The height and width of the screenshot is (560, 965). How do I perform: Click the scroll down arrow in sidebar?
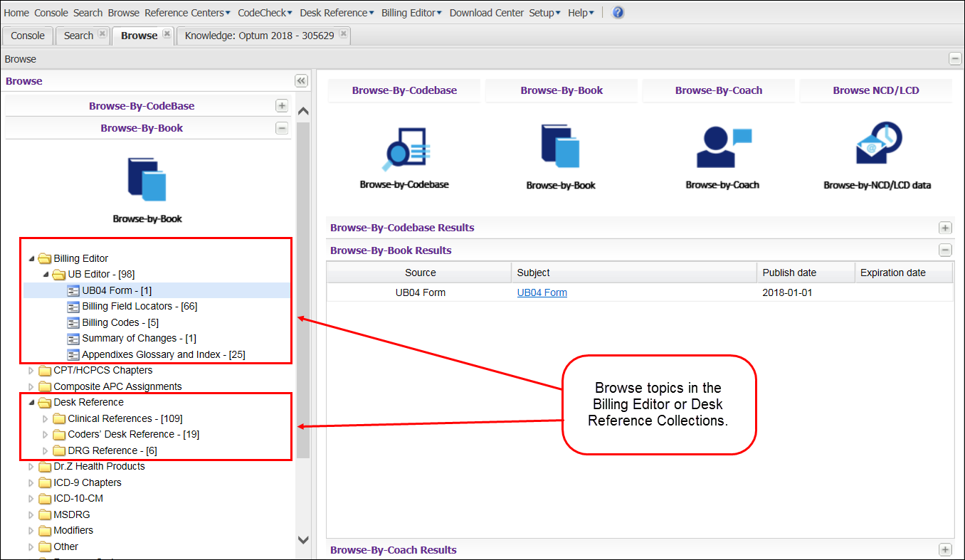(303, 541)
